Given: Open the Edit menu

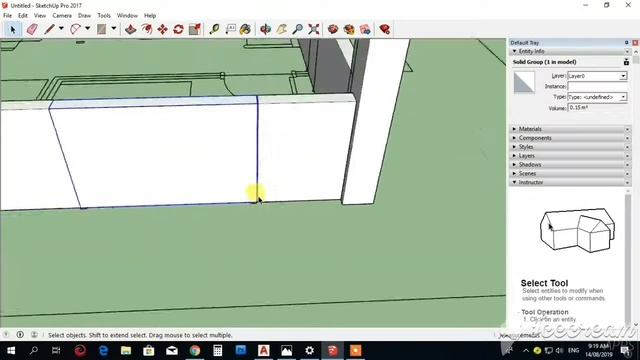Looking at the screenshot, I should pyautogui.click(x=22, y=16).
